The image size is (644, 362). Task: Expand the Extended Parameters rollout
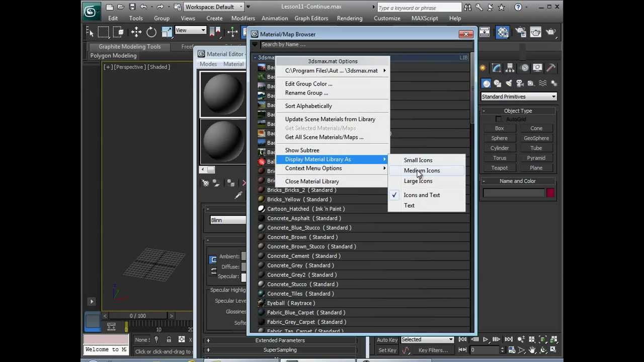[x=280, y=340]
